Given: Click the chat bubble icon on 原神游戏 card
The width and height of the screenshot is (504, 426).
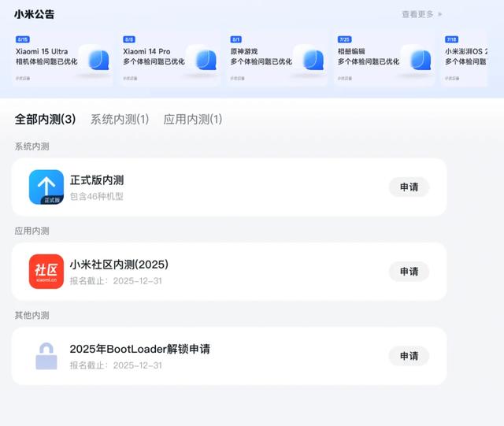Looking at the screenshot, I should point(313,60).
